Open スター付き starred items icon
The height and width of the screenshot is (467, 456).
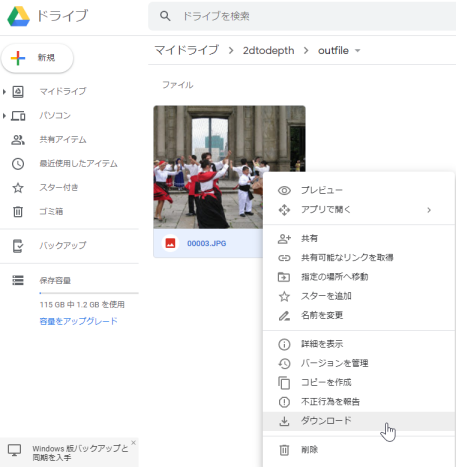tap(18, 188)
